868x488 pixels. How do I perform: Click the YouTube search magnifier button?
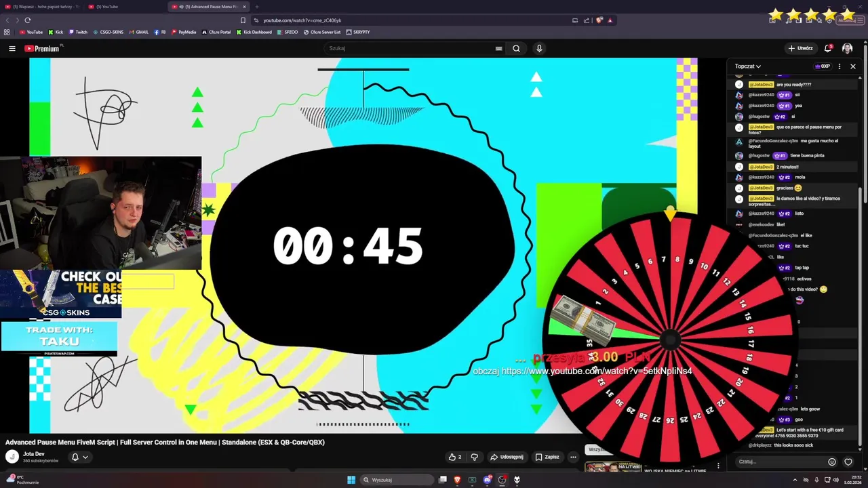click(x=516, y=48)
